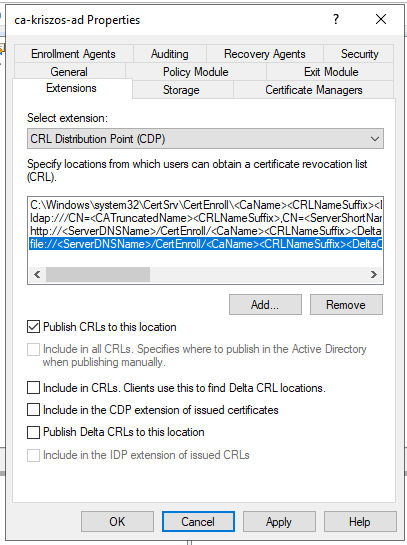Viewport: 407px width, 545px height.
Task: Open the Recovery Agents tab
Action: [265, 54]
